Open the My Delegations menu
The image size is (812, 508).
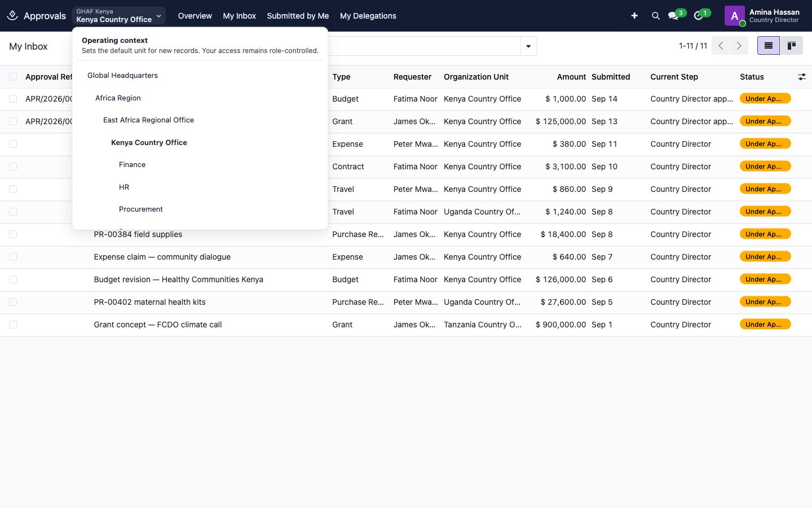pos(368,16)
